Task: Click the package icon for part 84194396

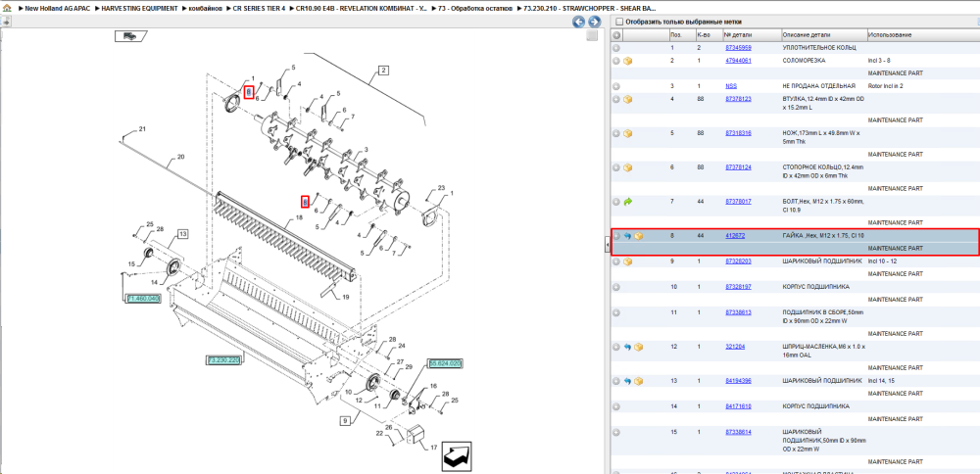Action: pos(639,380)
